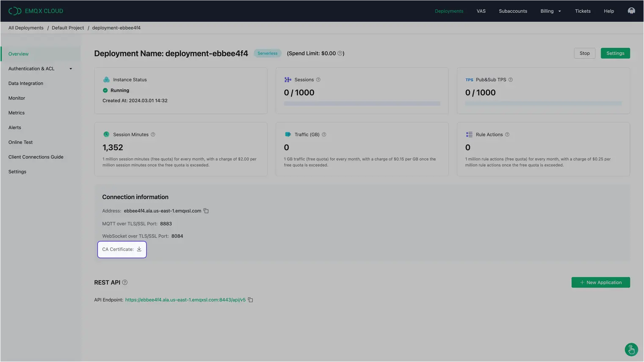Stop the running deployment

(584, 53)
